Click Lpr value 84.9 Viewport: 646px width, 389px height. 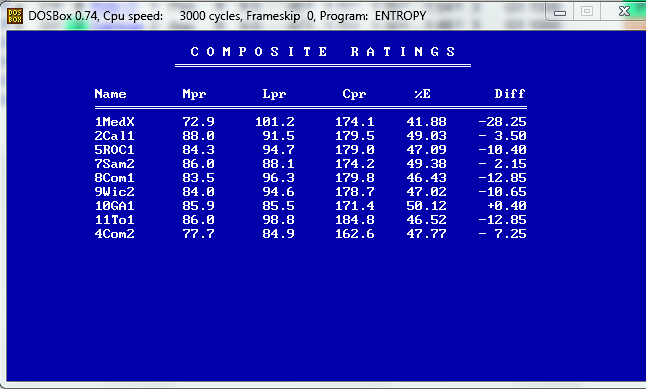(x=279, y=234)
